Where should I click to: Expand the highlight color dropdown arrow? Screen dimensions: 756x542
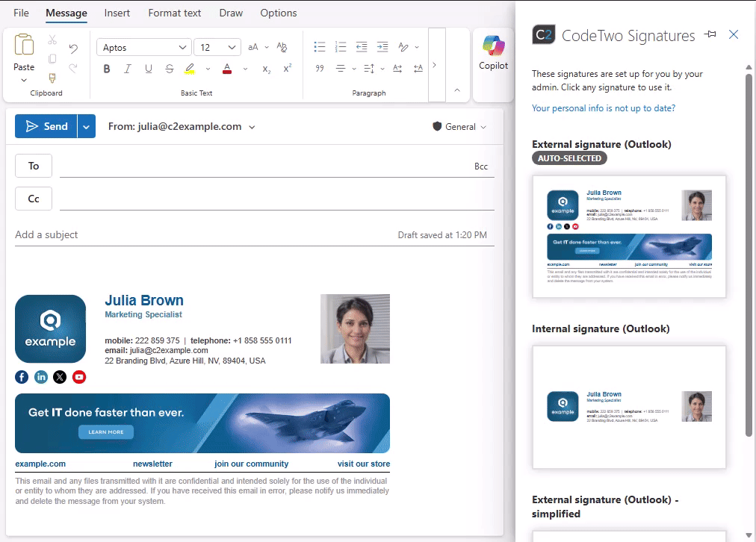[x=208, y=69]
